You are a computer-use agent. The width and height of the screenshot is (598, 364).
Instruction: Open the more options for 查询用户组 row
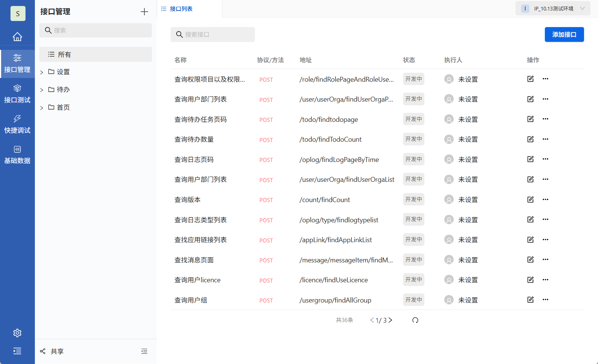click(546, 300)
